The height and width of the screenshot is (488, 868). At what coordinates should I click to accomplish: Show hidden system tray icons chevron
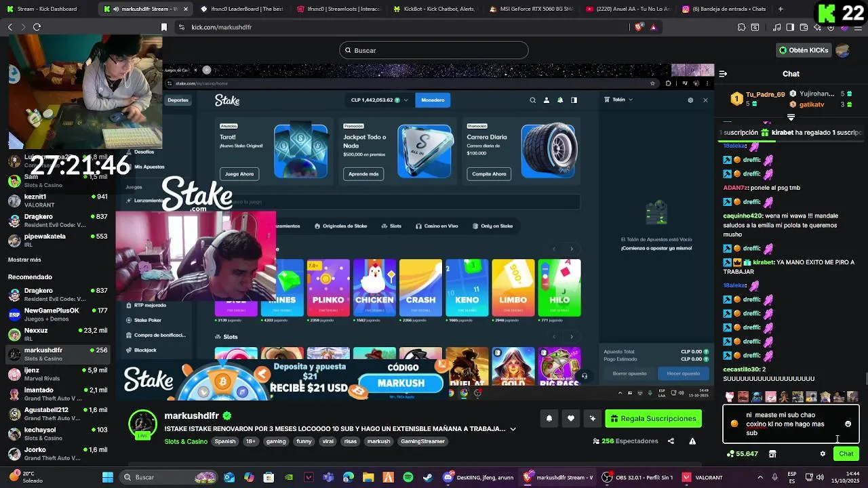pos(760,477)
